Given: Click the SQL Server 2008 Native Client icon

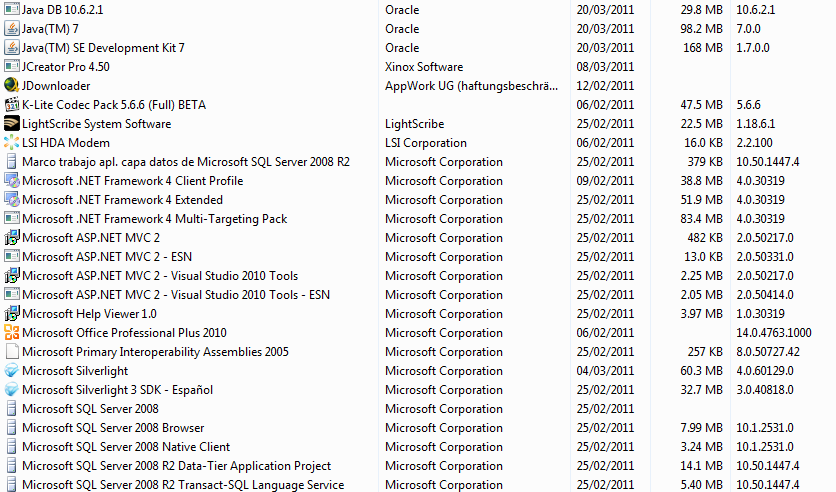Looking at the screenshot, I should point(11,447).
